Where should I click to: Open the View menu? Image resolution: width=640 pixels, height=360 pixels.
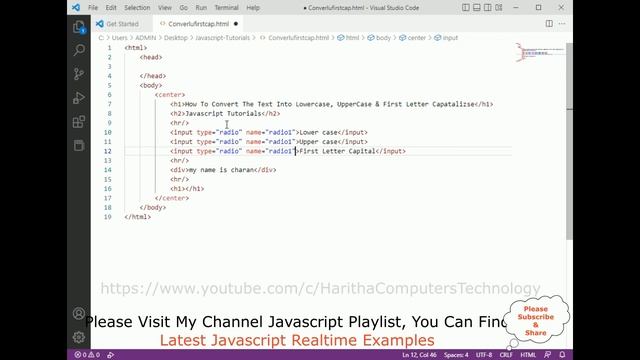pyautogui.click(x=165, y=8)
